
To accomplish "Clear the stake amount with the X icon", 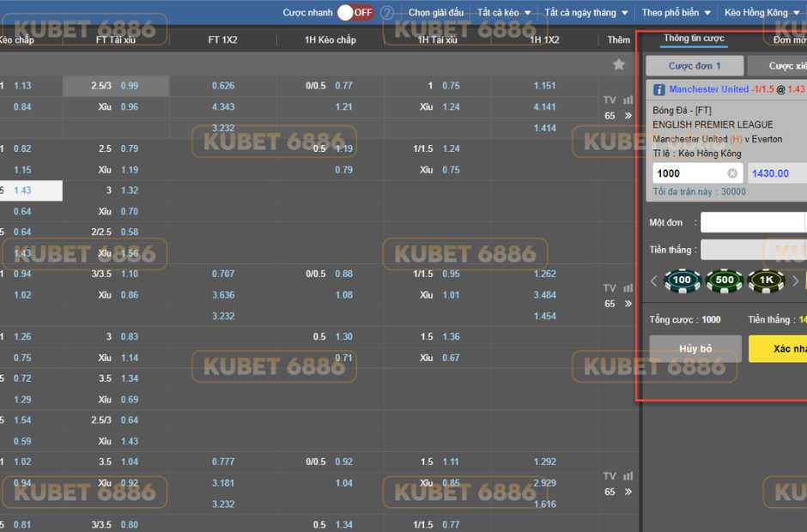I will (x=732, y=173).
